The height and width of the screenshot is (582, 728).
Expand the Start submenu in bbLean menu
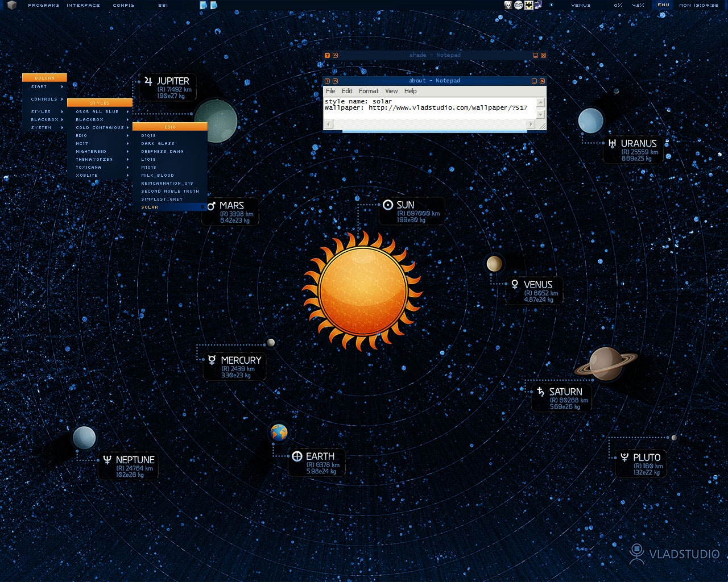click(x=44, y=87)
